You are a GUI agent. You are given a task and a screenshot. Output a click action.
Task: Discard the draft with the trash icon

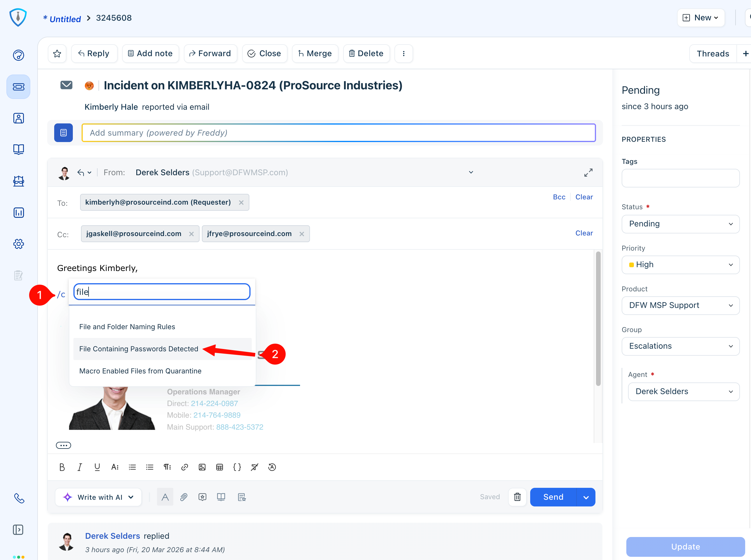[517, 497]
